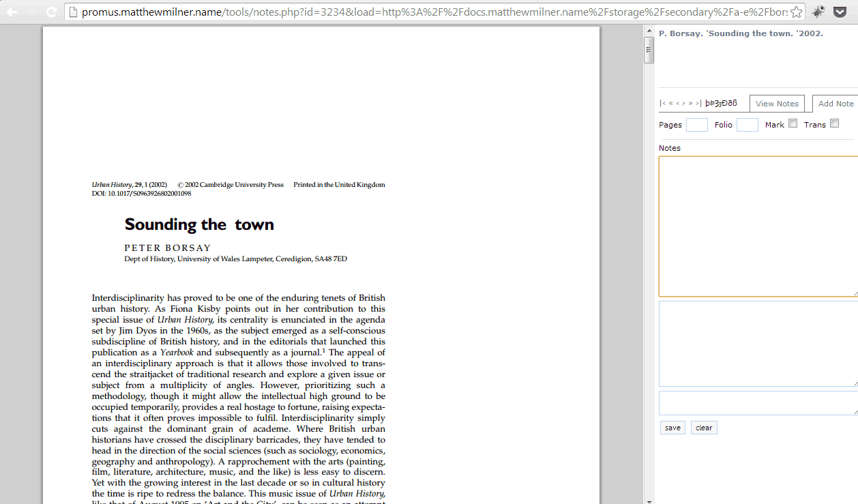Image resolution: width=858 pixels, height=504 pixels.
Task: Switch to the Add Note tab
Action: point(835,104)
